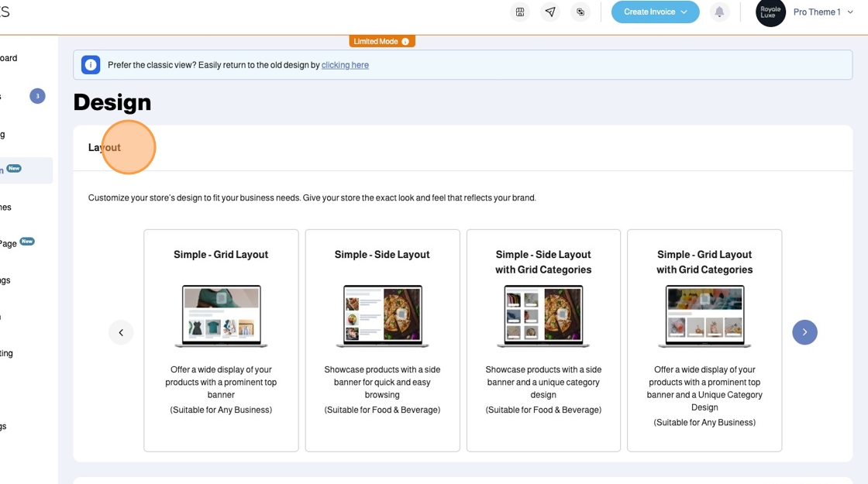Click 'Customize your store's design' description text
The height and width of the screenshot is (484, 868).
point(312,197)
